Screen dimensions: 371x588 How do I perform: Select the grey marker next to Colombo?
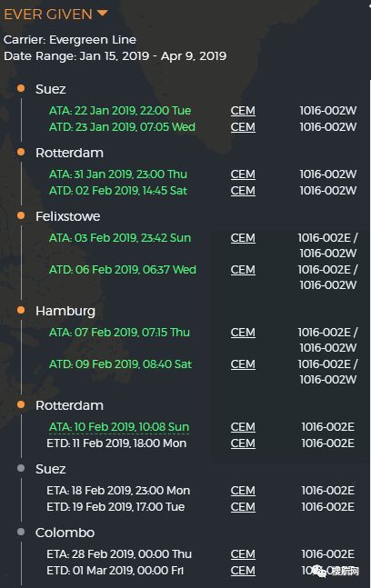pos(21,532)
